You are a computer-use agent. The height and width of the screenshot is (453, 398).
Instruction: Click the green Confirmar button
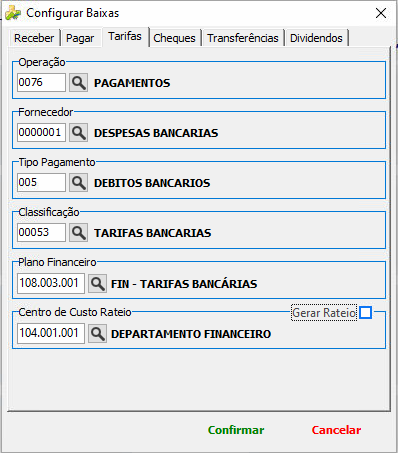click(236, 430)
